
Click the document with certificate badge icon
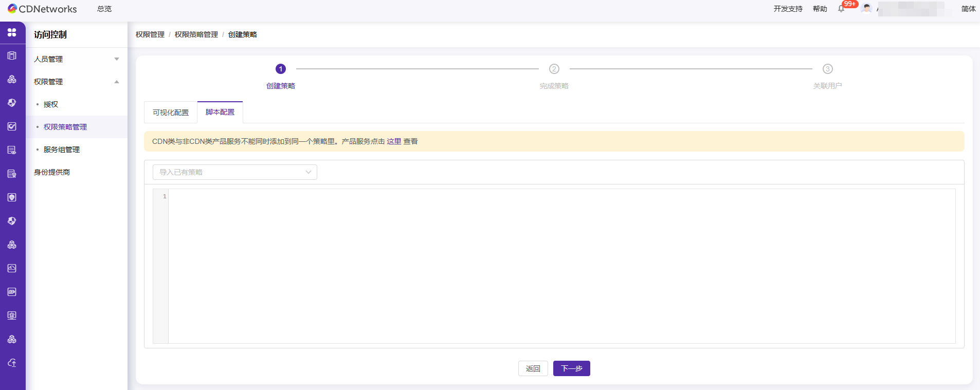point(12,174)
